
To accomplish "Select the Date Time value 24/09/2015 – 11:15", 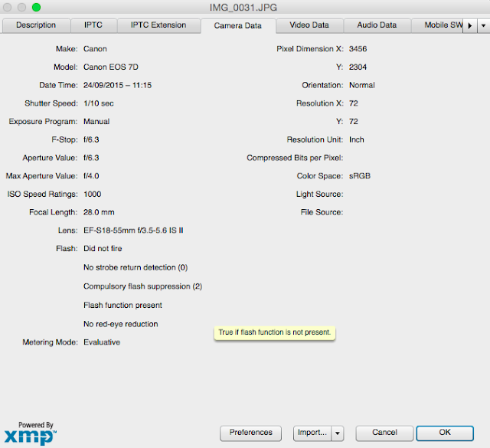I will pyautogui.click(x=117, y=85).
